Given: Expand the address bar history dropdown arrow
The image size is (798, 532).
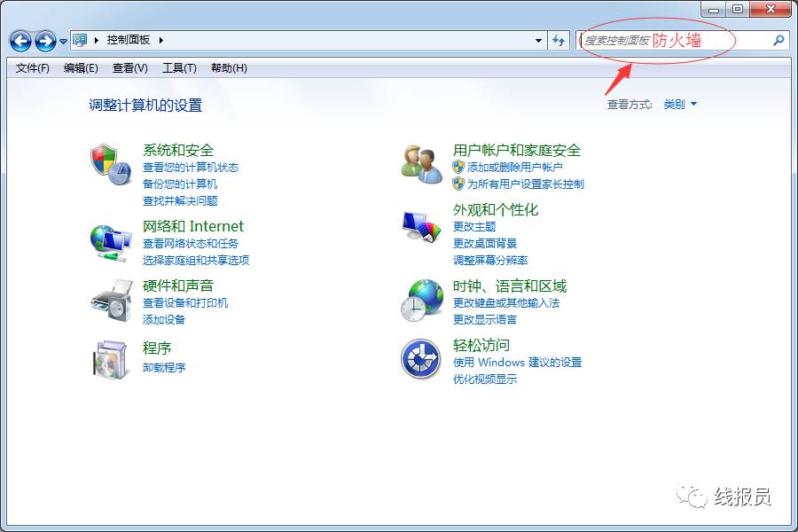Looking at the screenshot, I should [x=538, y=40].
